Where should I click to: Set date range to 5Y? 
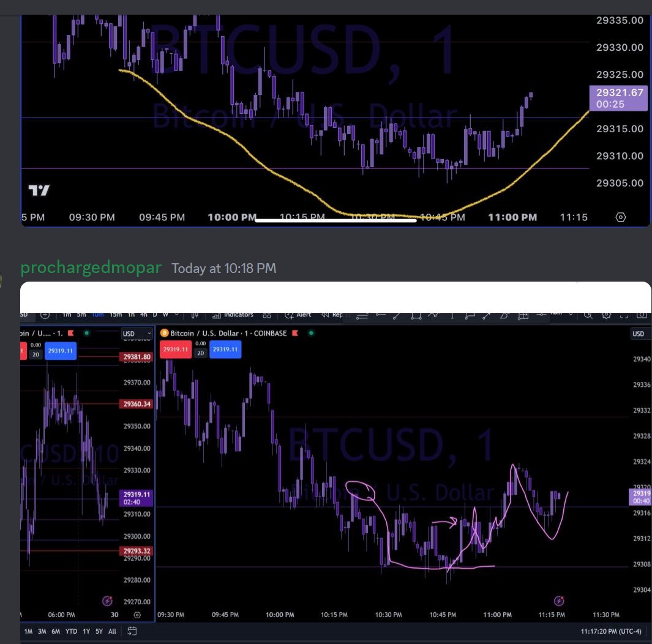click(x=99, y=631)
